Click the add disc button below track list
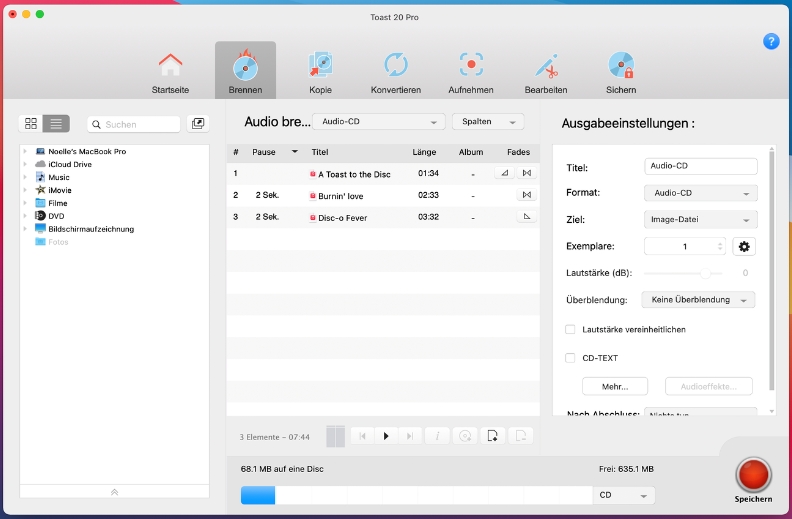The width and height of the screenshot is (792, 519). pyautogui.click(x=465, y=436)
